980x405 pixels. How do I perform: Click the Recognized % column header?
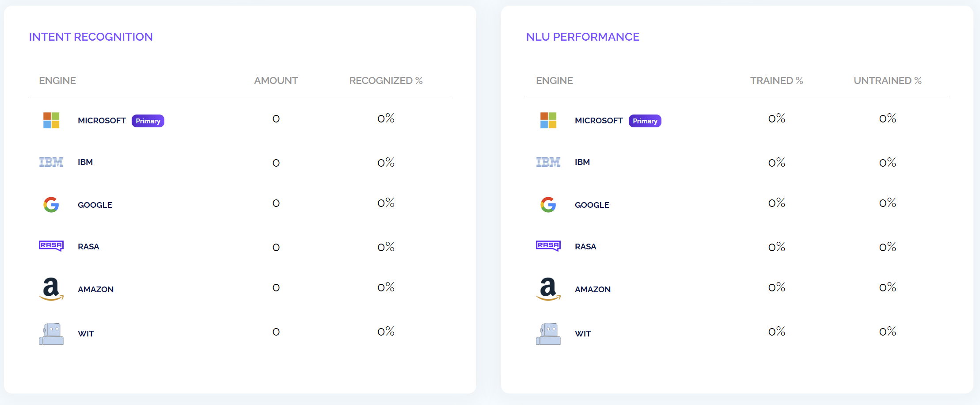(386, 80)
